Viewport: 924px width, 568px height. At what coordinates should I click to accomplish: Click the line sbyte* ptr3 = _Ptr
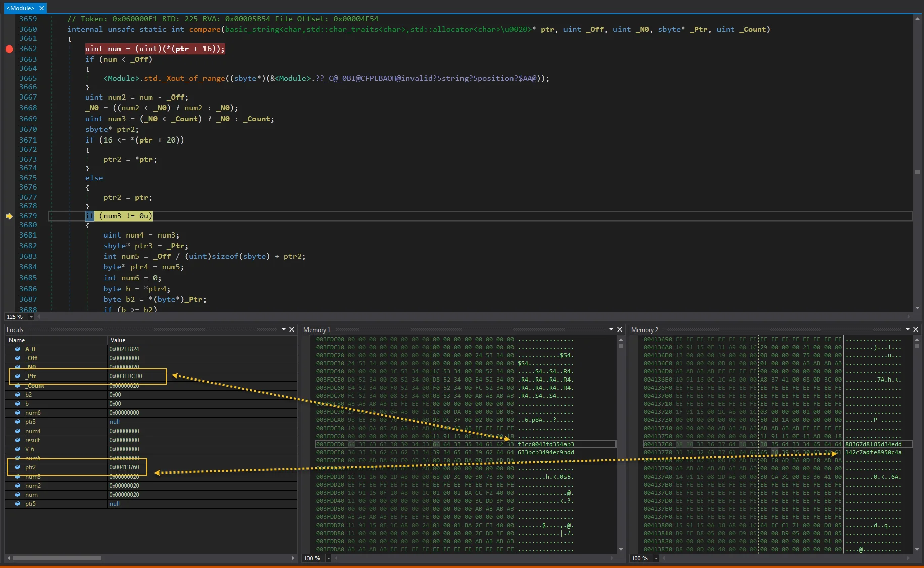pos(146,246)
